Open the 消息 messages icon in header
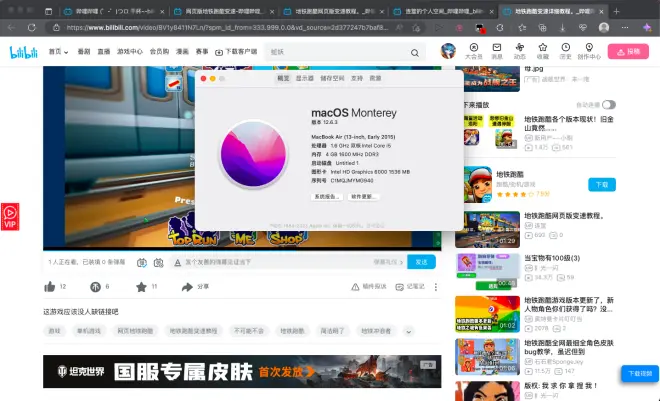The height and width of the screenshot is (401, 660). click(x=496, y=49)
